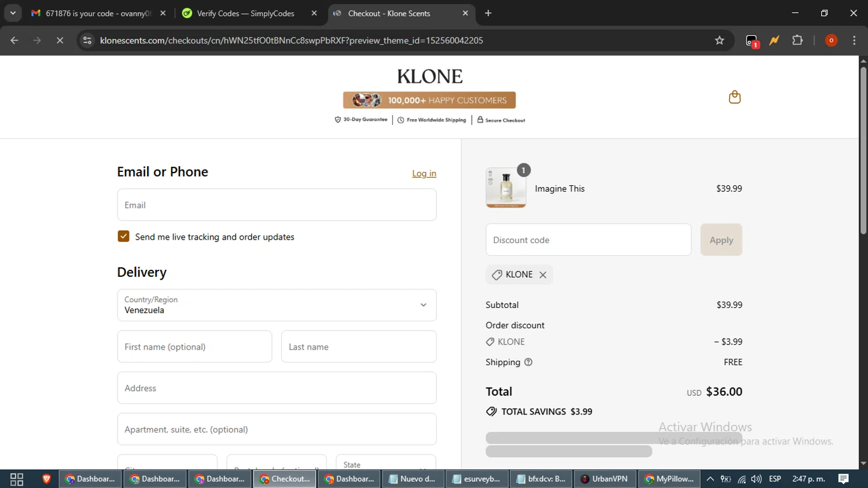Focus the Discount code field
Viewport: 868px width, 488px height.
click(589, 240)
